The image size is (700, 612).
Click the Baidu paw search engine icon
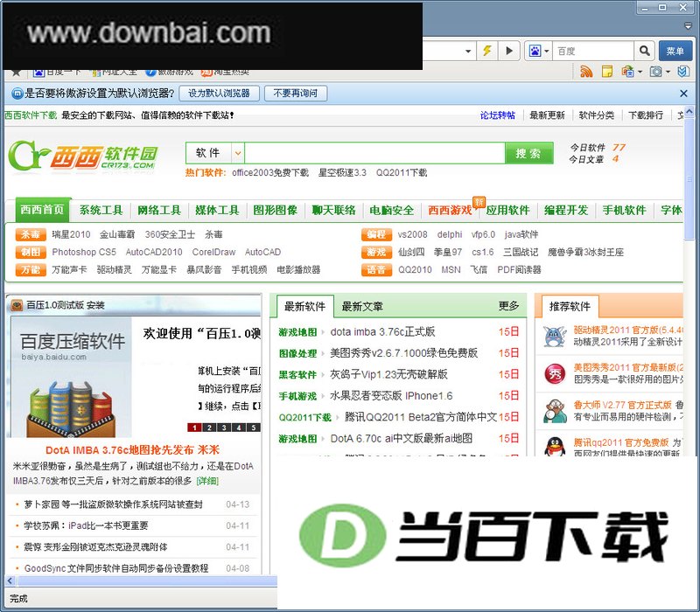click(535, 51)
